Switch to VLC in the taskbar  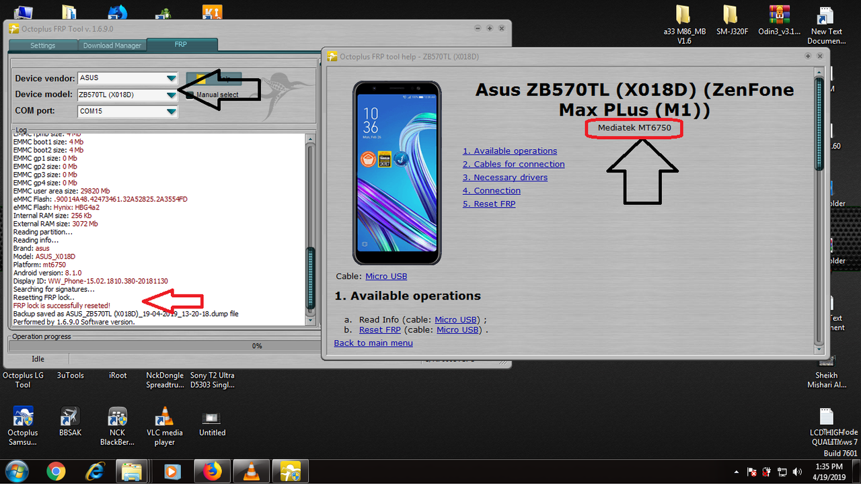click(x=252, y=472)
